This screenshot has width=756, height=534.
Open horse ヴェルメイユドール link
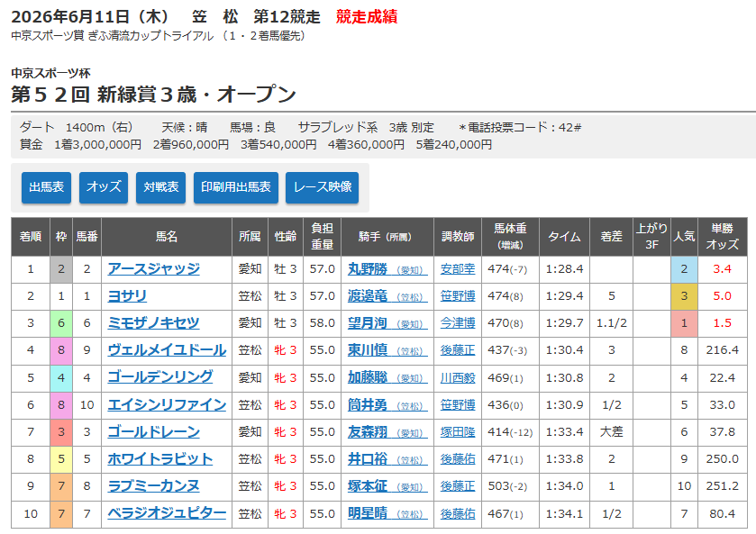tap(167, 350)
